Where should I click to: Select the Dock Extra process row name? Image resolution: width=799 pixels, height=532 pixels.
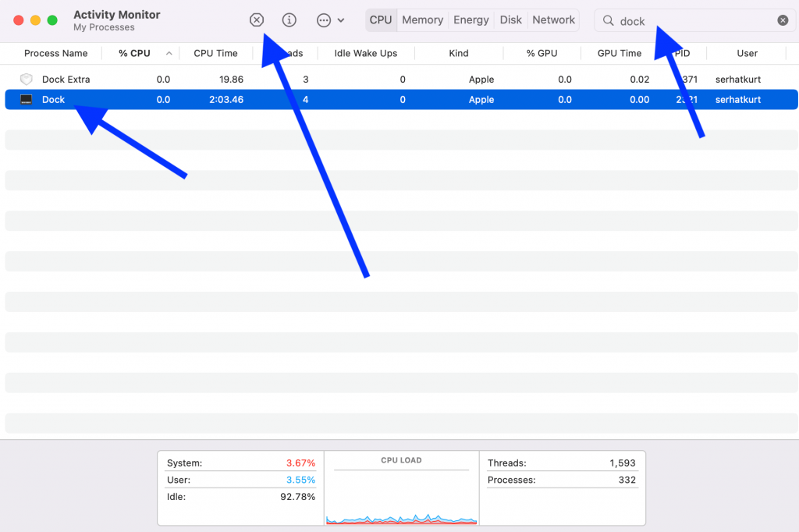point(66,79)
